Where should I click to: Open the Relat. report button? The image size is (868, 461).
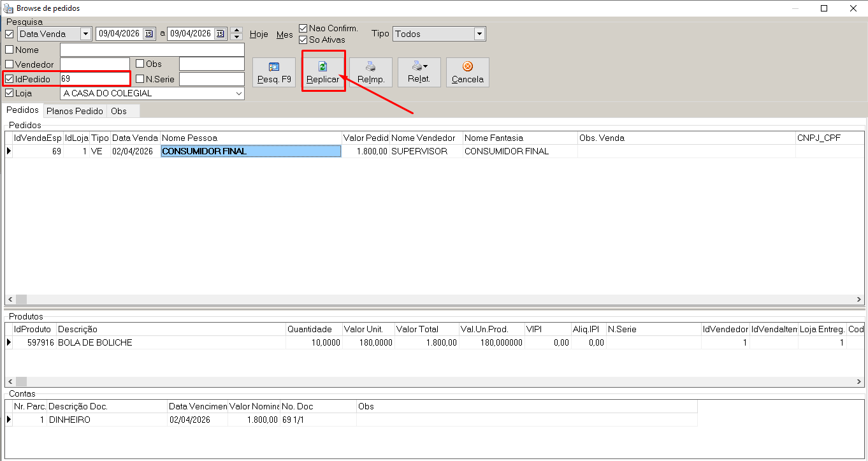click(419, 72)
